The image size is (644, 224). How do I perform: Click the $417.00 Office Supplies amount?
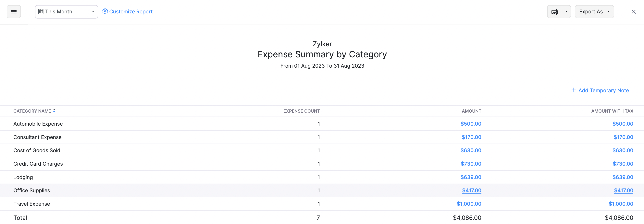click(472, 190)
